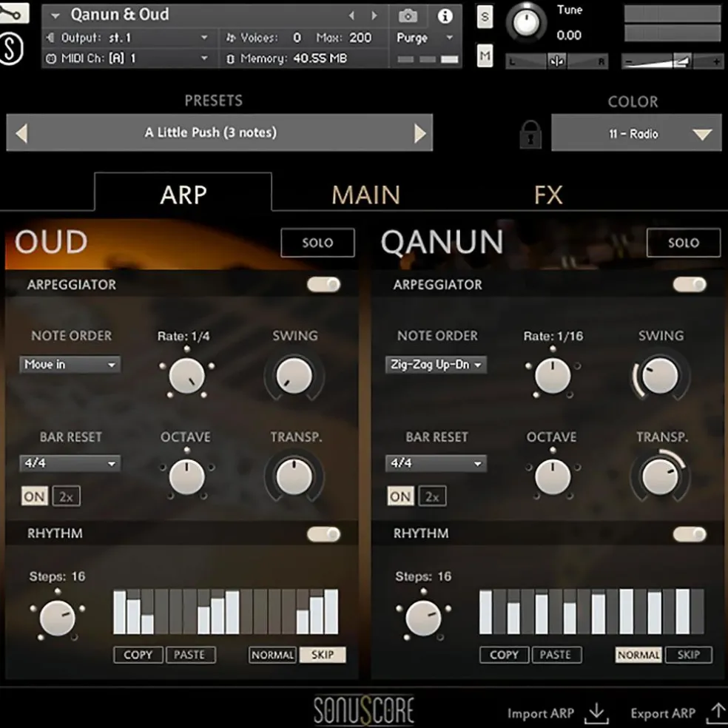Image resolution: width=728 pixels, height=728 pixels.
Task: Click Oud rhythm PASTE button
Action: [x=191, y=655]
